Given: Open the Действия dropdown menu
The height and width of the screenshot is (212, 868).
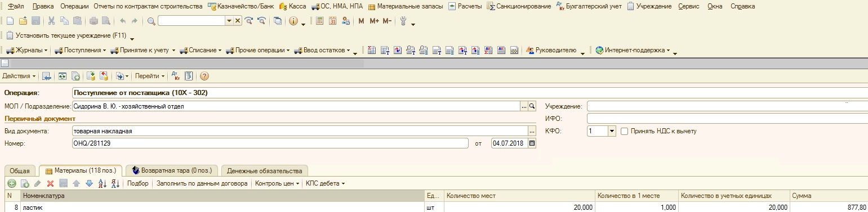Looking at the screenshot, I should point(19,75).
